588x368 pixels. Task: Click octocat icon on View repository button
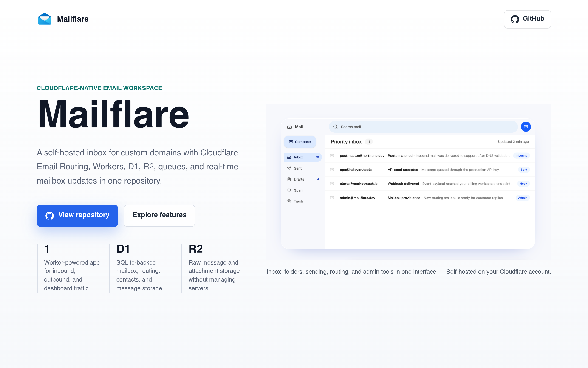click(x=50, y=216)
